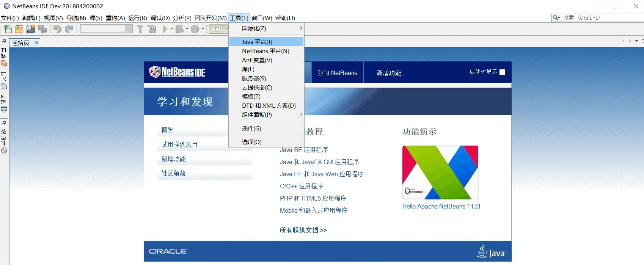
Task: Open the 编辑(E) menu
Action: [31, 18]
